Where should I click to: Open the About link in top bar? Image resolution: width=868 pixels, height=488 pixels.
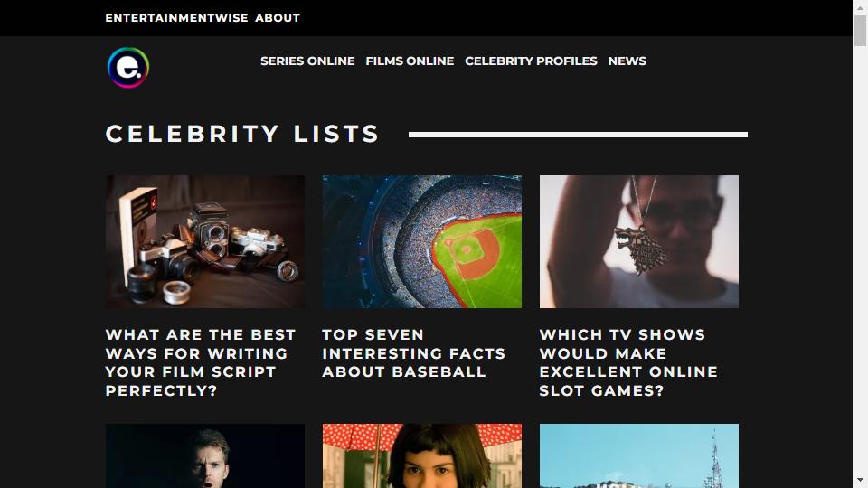coord(278,18)
